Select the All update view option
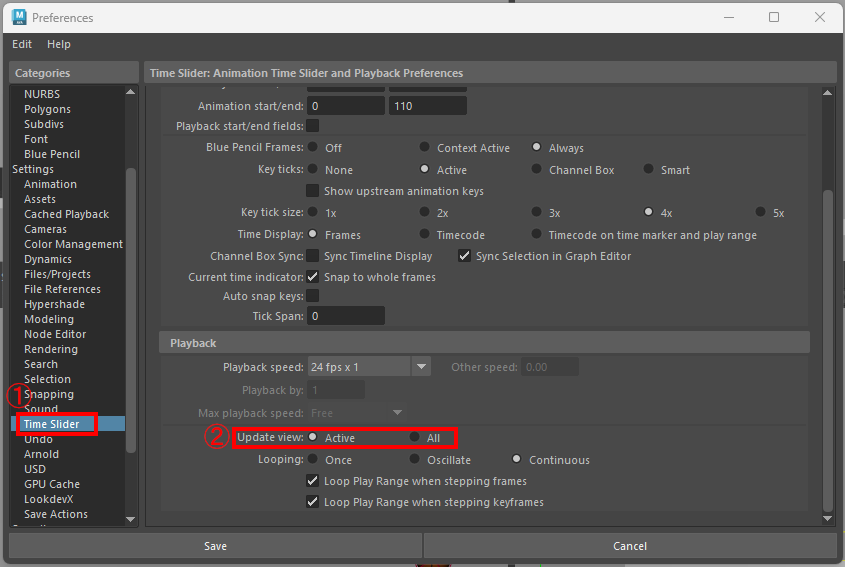The height and width of the screenshot is (567, 845). pos(414,438)
